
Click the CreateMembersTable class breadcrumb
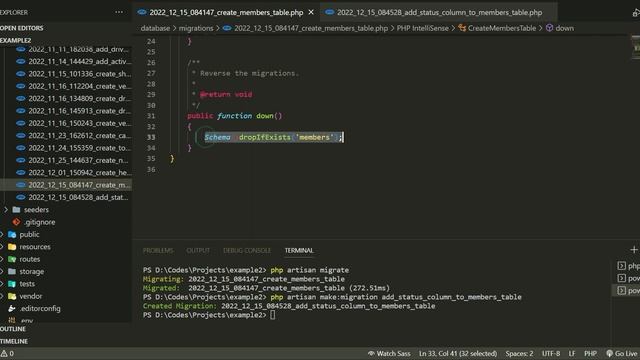tap(502, 28)
